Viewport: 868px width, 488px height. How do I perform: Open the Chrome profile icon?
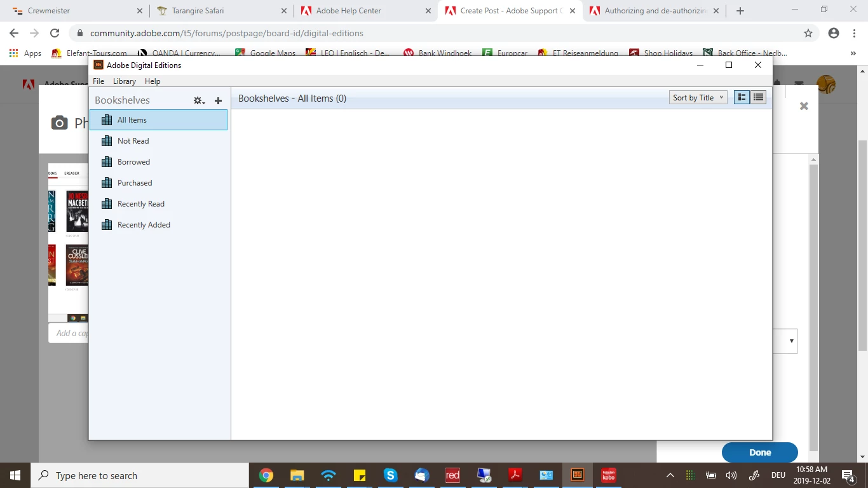[x=834, y=33]
